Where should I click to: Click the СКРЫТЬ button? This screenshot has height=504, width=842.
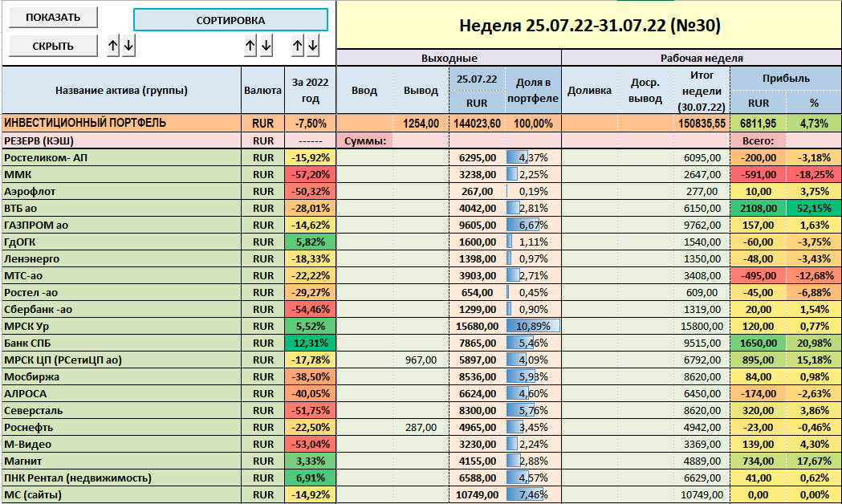53,47
